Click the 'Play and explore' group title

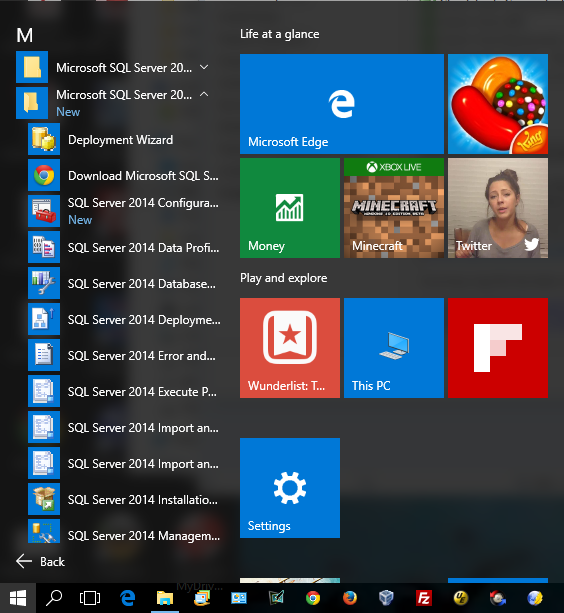(x=283, y=278)
